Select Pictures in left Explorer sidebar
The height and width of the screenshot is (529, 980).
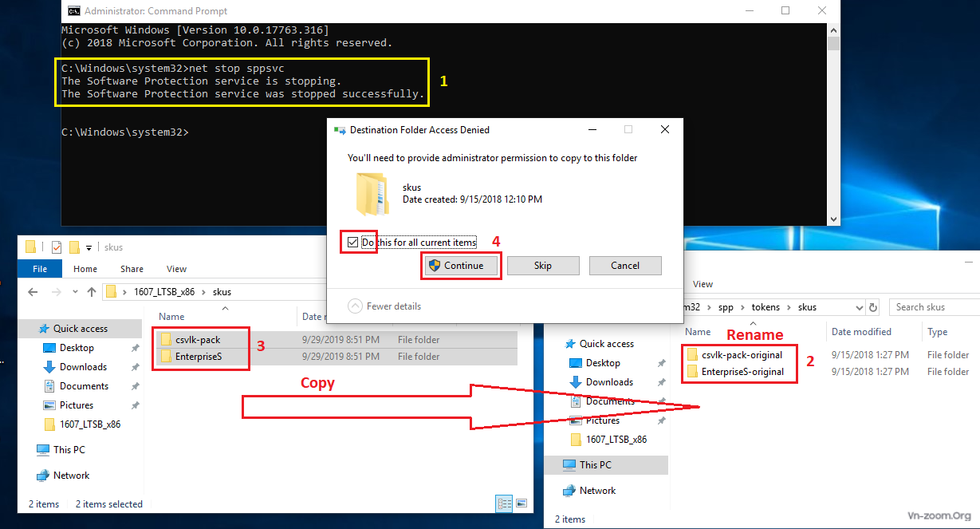[77, 405]
